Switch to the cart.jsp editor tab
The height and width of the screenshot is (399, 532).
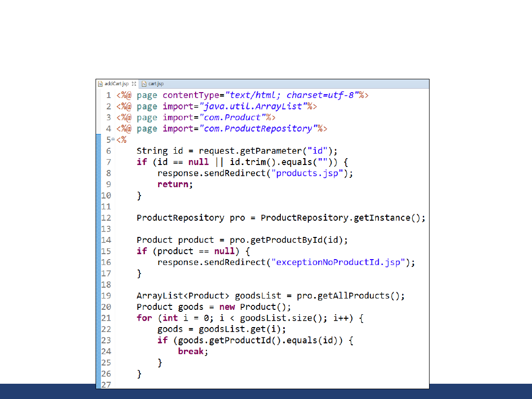156,84
